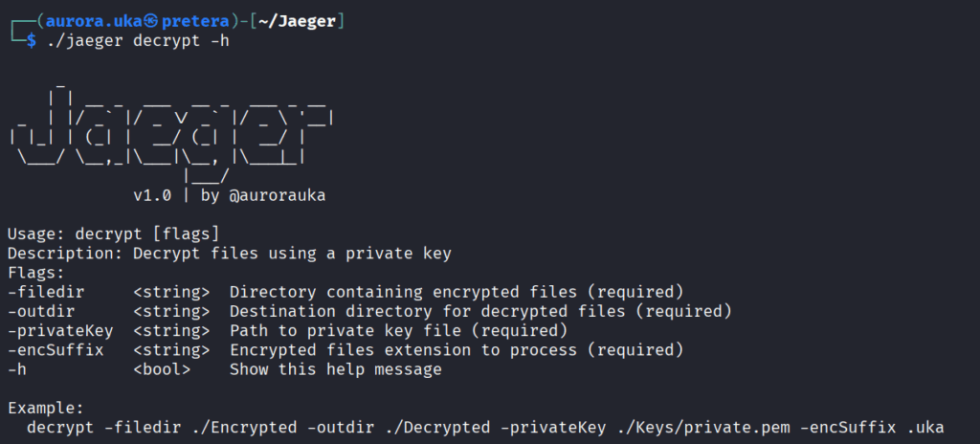
Task: Click the Description line about private key
Action: [230, 254]
